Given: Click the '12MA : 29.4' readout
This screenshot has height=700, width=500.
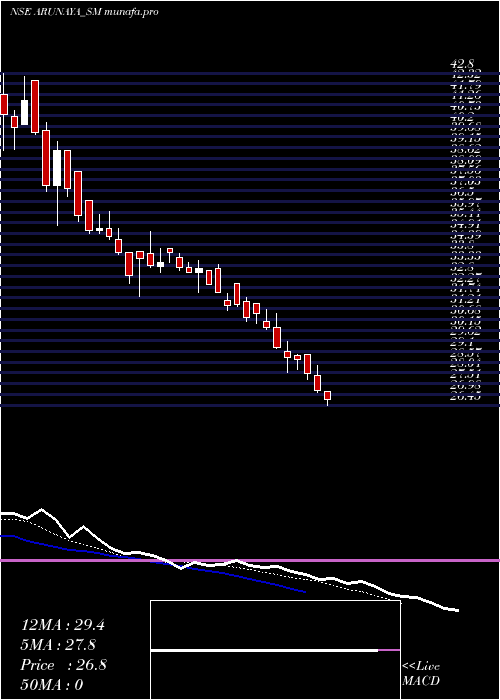Looking at the screenshot, I should 63,625.
